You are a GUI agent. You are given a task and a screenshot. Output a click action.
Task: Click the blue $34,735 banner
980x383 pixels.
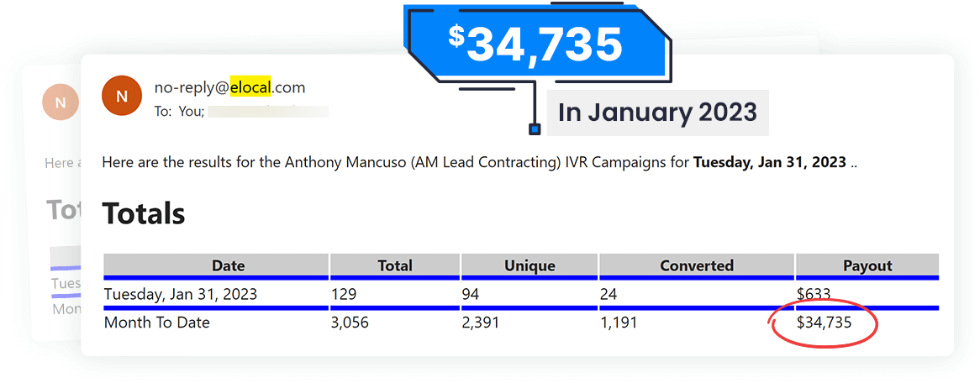tap(535, 43)
